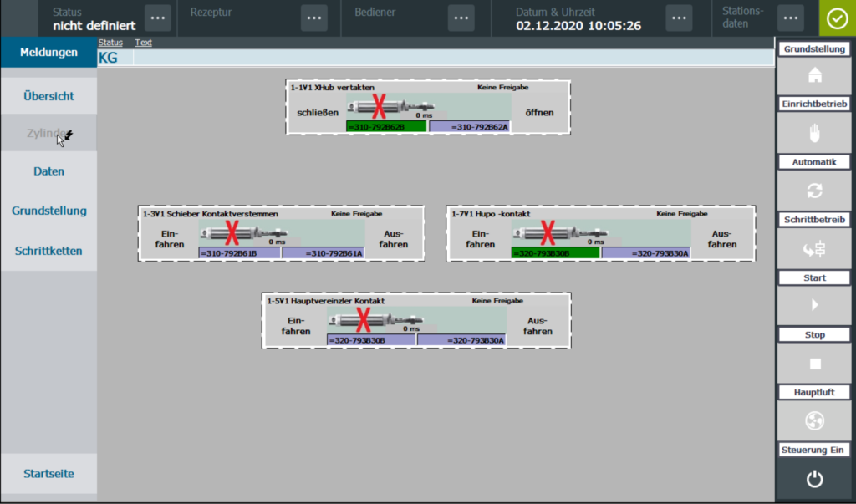856x504 pixels.
Task: Click the green checkmark status icon
Action: click(837, 18)
